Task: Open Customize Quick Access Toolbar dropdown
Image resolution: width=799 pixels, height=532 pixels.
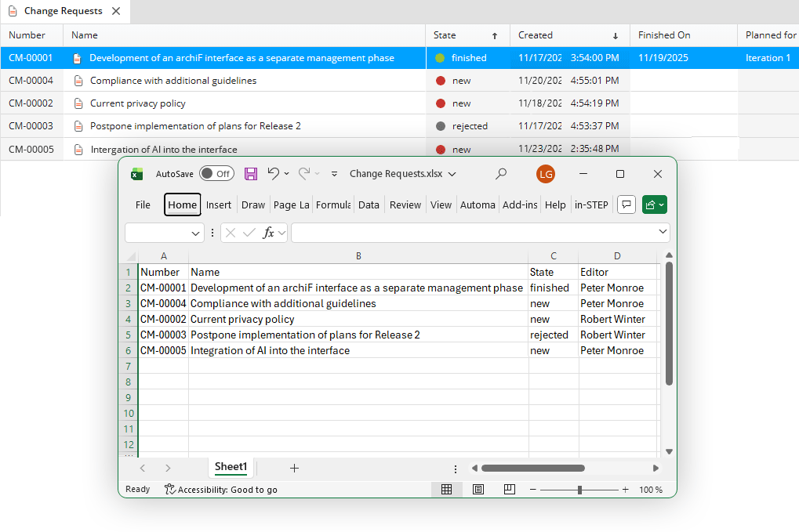Action: click(334, 174)
